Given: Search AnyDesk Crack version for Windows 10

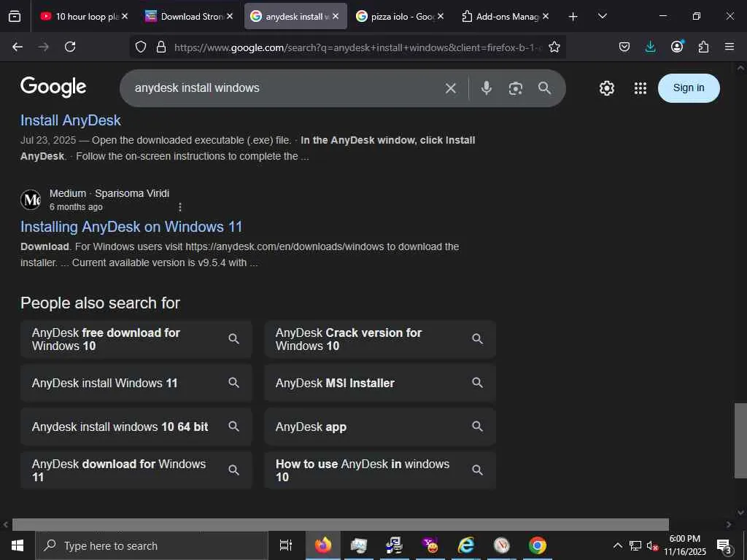Looking at the screenshot, I should point(380,339).
